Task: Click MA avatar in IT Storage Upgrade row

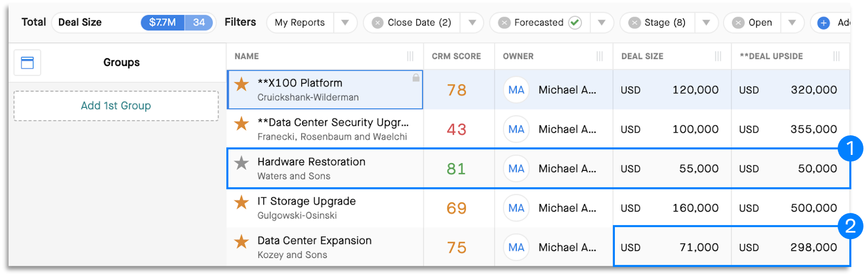Action: (x=516, y=208)
